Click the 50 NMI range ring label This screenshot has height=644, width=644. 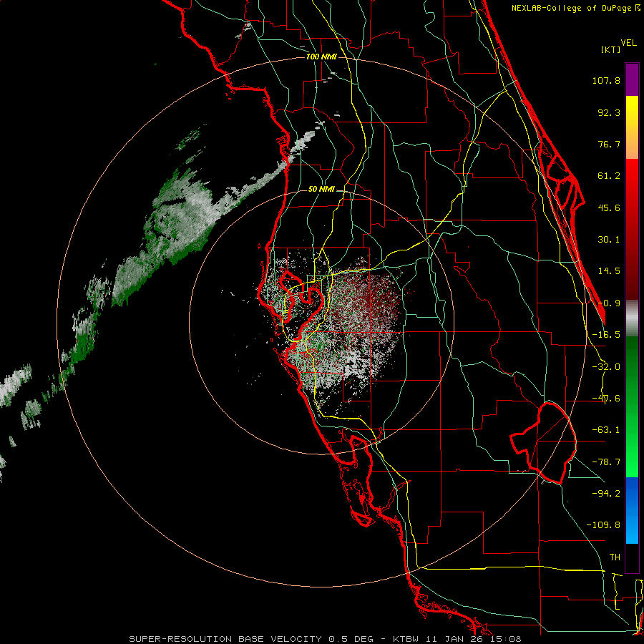pyautogui.click(x=321, y=189)
